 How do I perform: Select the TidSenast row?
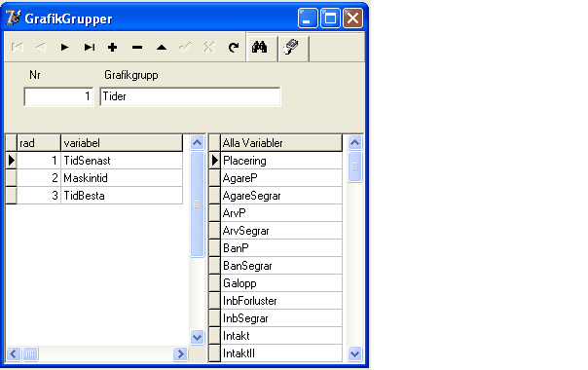point(94,161)
